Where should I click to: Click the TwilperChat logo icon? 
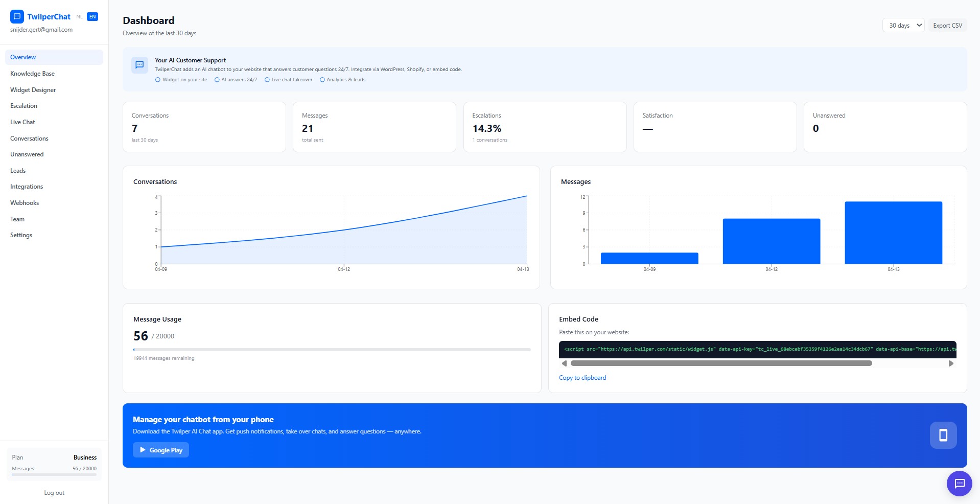pos(17,16)
